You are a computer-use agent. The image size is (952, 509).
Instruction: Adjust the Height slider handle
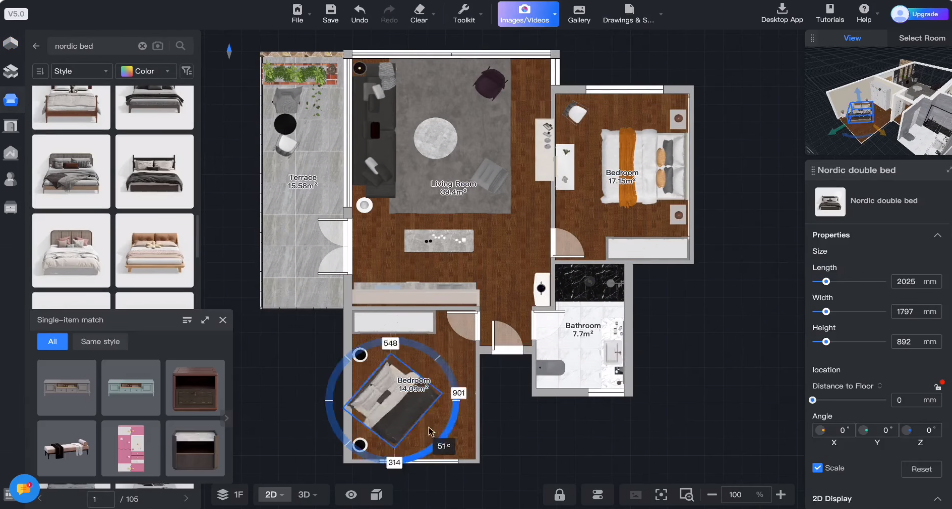(x=826, y=341)
